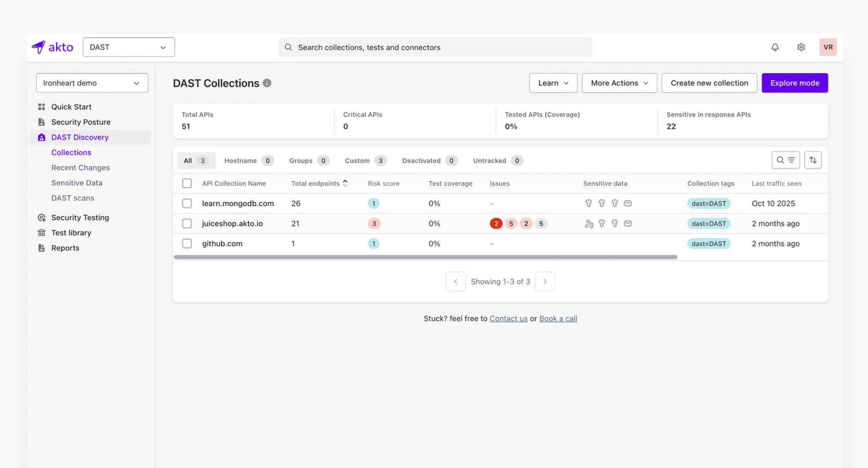The width and height of the screenshot is (868, 468).
Task: Open Recent Changes in the sidebar
Action: coord(81,168)
